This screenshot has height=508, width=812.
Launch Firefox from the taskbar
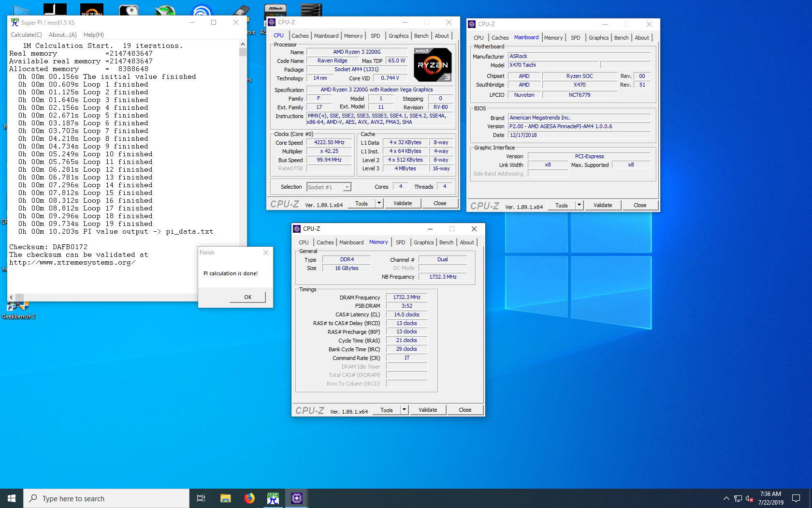coord(249,498)
